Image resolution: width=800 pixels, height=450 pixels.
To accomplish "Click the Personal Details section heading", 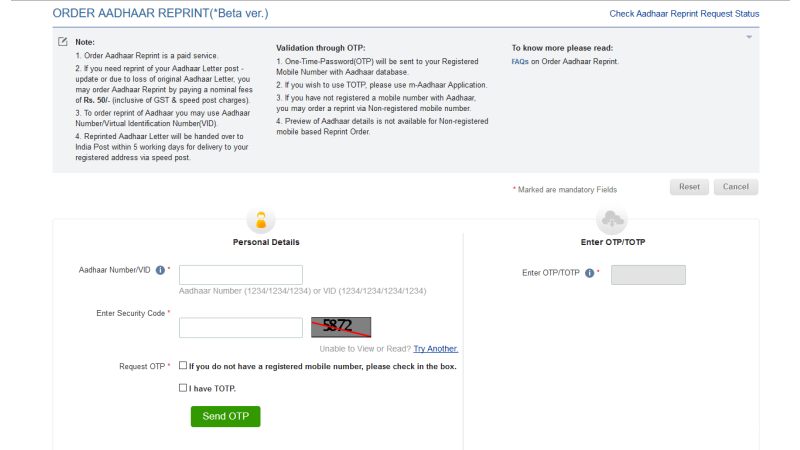I will coord(266,243).
